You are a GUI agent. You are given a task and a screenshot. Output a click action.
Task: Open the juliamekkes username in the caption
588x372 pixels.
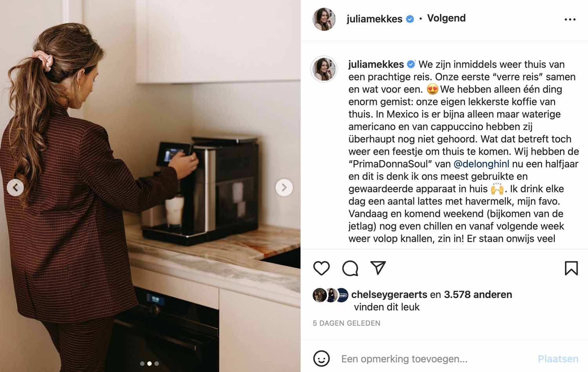click(376, 64)
